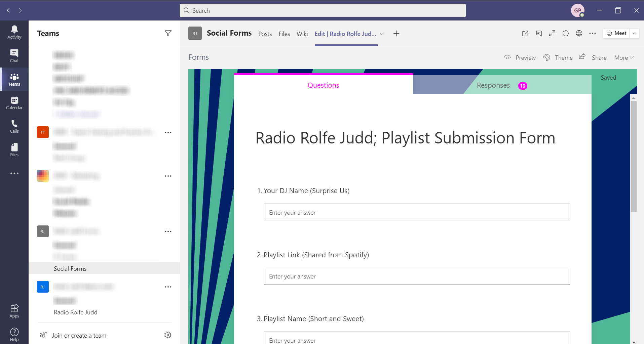Screen dimensions: 644x344
Task: Click the scrollbar down arrow
Action: point(634,342)
